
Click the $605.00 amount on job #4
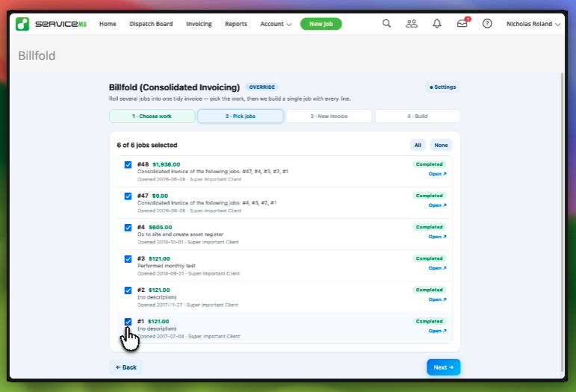tap(160, 227)
